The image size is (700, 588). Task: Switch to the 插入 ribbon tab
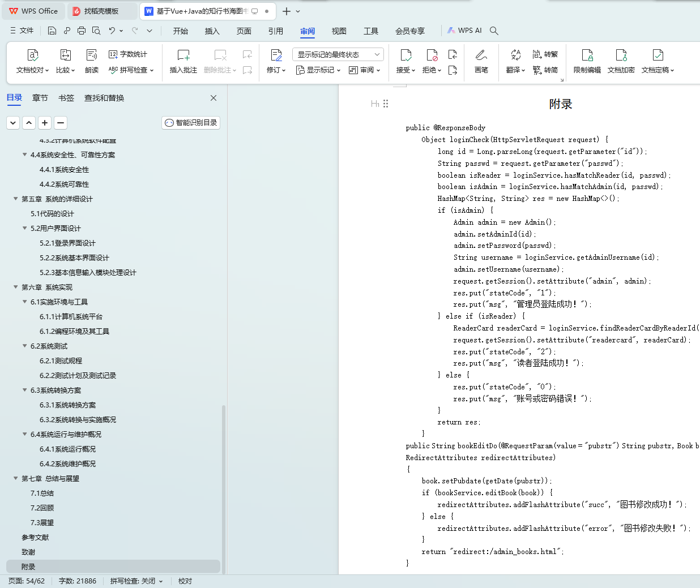[x=212, y=31]
